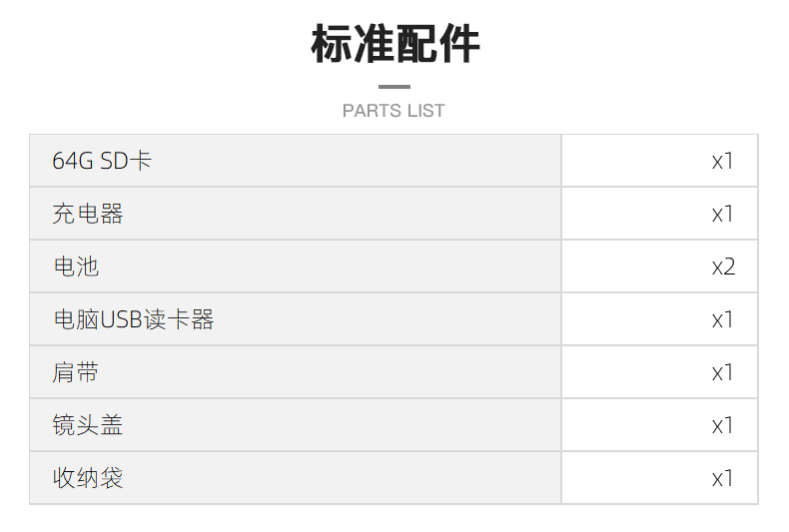
Task: Click the x1 quantity for 镜头盖
Action: (722, 425)
